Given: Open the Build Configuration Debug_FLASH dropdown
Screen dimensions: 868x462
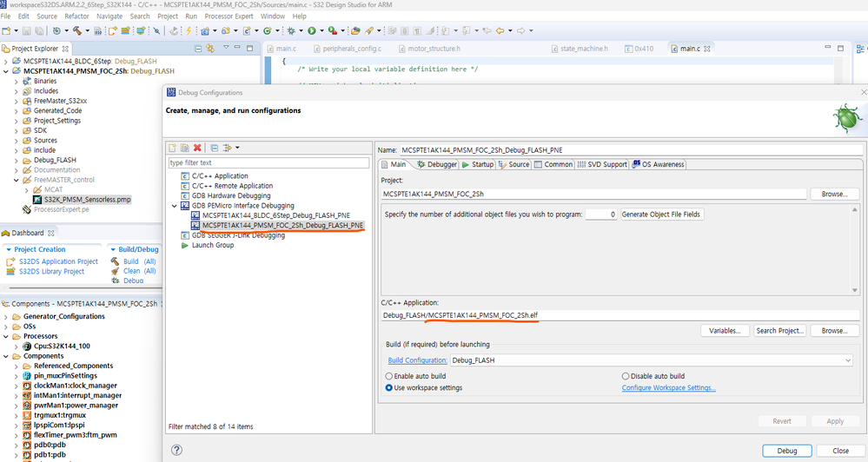Looking at the screenshot, I should 847,360.
